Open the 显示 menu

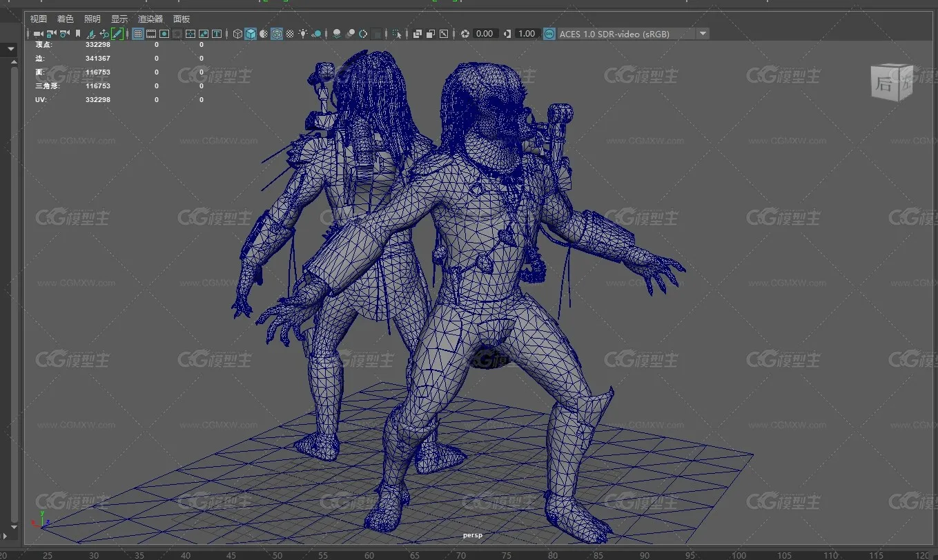click(x=119, y=19)
